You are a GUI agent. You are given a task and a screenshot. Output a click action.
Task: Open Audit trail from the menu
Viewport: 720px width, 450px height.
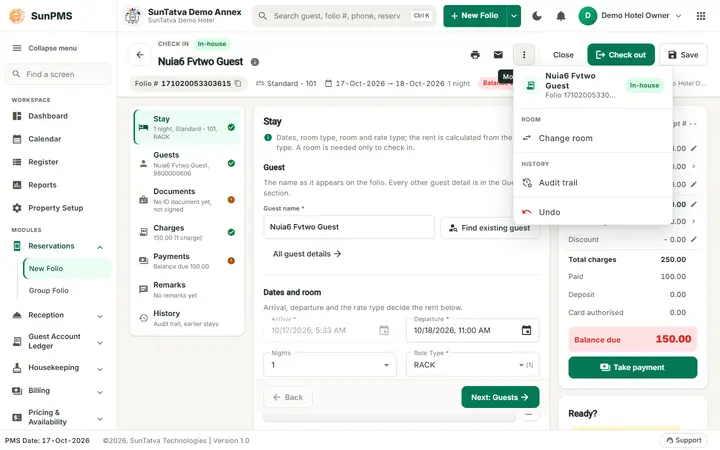[592, 183]
